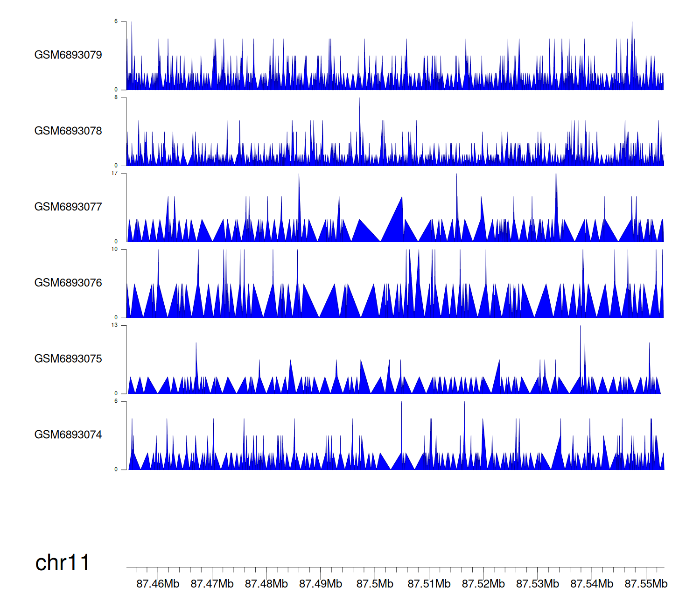Select the GSM6893076 track label

click(68, 283)
